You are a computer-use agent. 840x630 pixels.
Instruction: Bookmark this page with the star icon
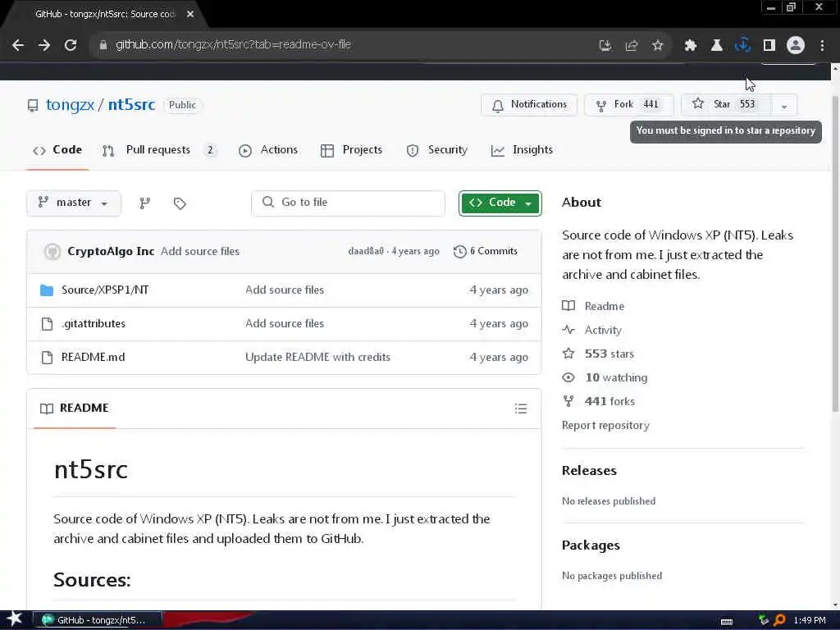[x=658, y=46]
